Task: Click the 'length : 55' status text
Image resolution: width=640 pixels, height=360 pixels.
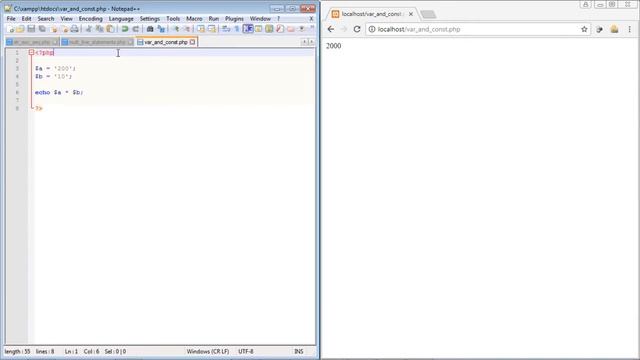Action: 18,351
